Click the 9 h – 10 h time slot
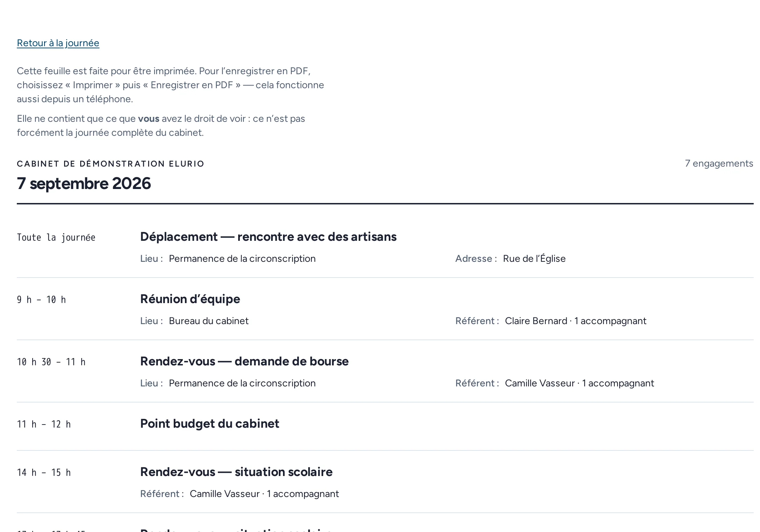 [41, 300]
